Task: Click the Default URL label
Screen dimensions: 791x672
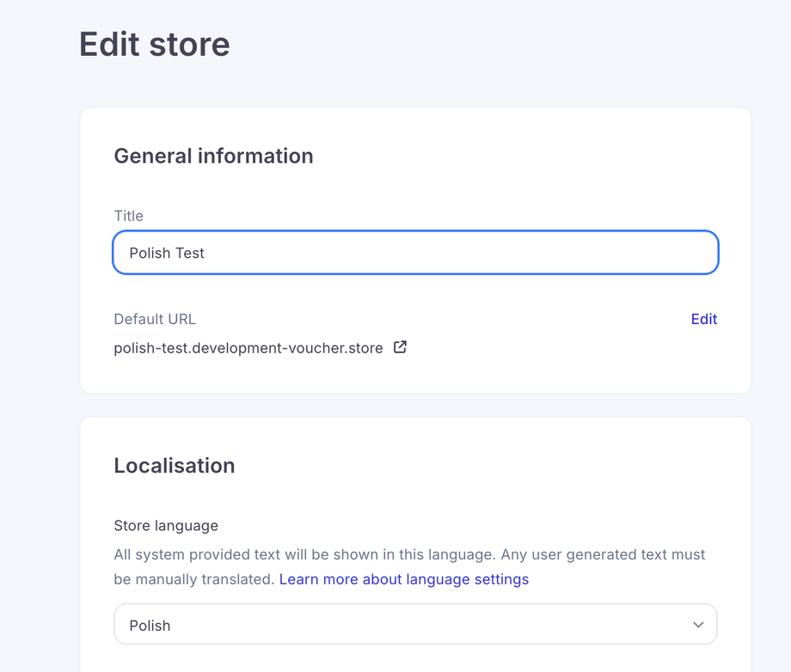Action: click(x=155, y=319)
